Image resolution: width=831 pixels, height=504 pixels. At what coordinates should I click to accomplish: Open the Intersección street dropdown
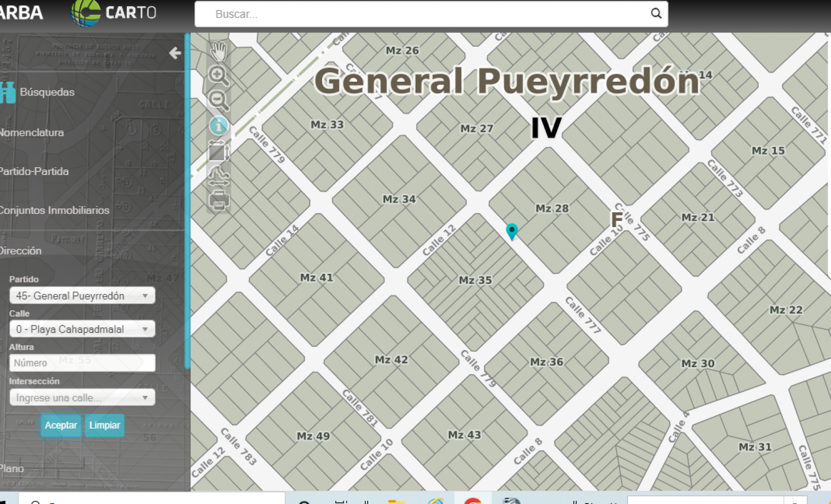(82, 397)
